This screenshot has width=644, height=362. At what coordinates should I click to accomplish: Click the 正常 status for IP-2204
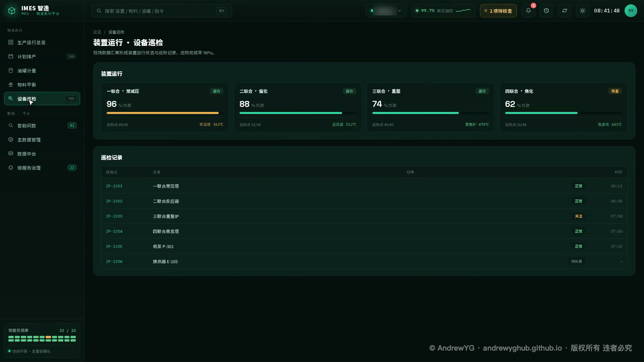(x=579, y=231)
